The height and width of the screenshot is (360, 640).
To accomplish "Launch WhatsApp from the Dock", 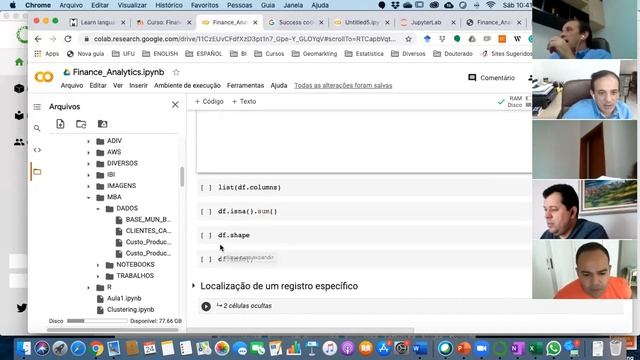I will click(x=553, y=348).
